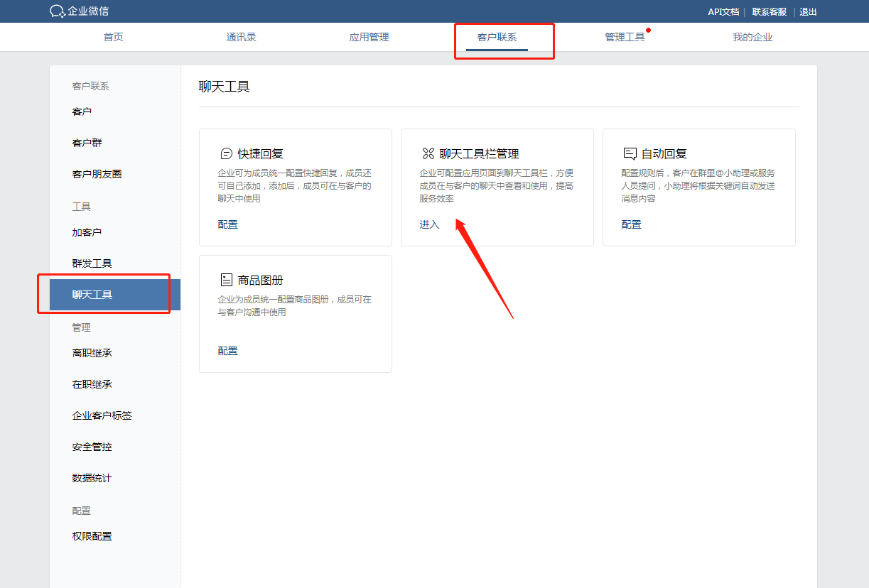The image size is (869, 588).
Task: Select 群发工具 in the sidebar
Action: [x=92, y=263]
